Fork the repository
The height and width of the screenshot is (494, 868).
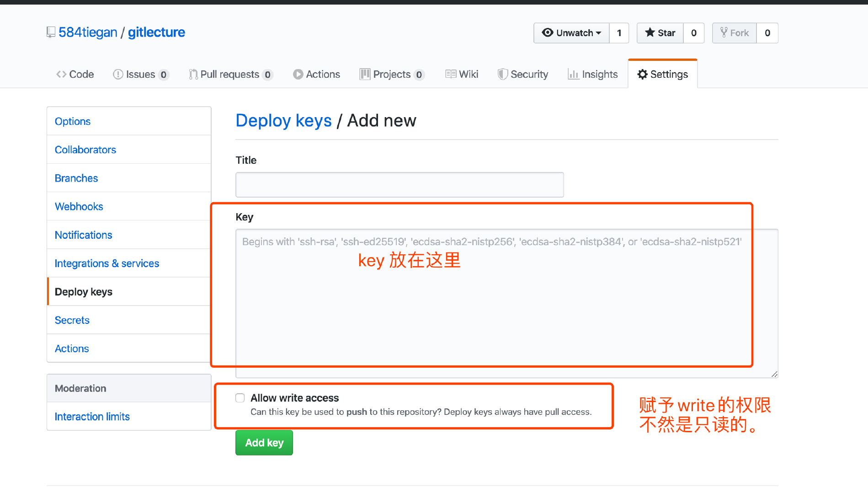coord(735,33)
